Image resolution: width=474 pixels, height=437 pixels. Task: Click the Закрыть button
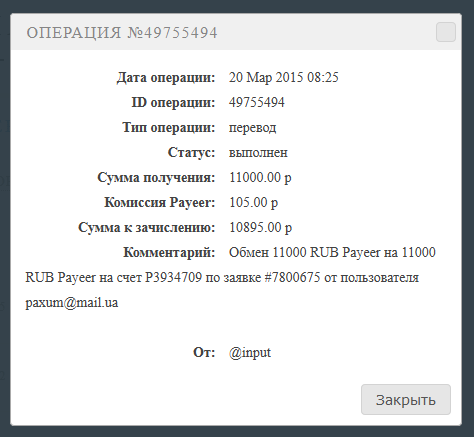click(406, 399)
